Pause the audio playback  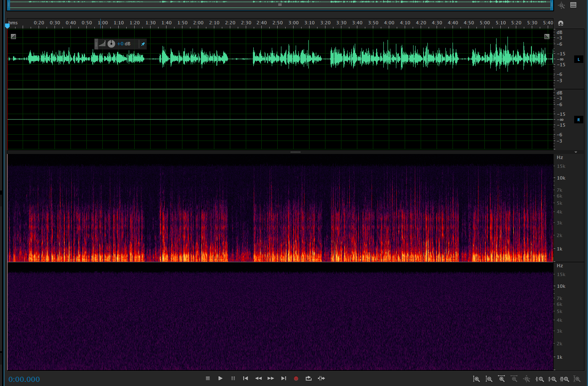(x=233, y=378)
